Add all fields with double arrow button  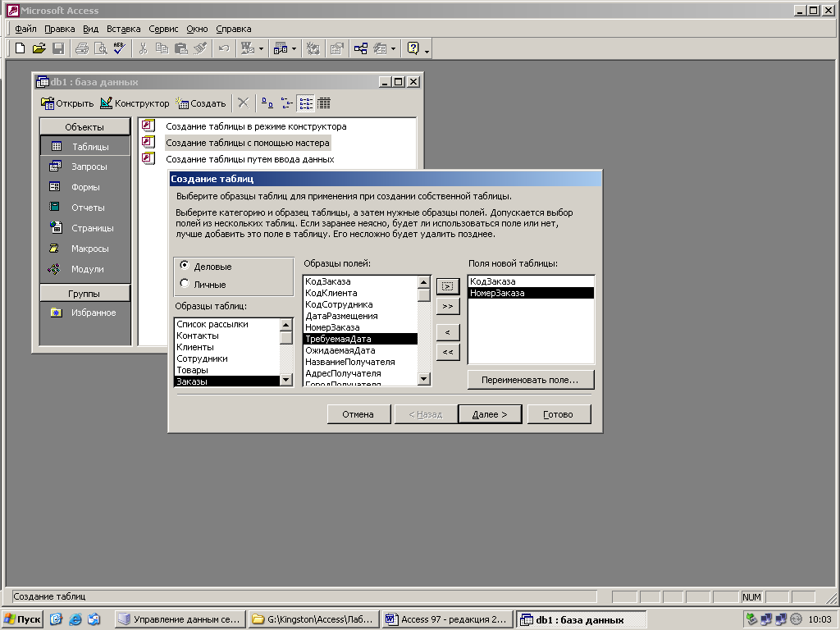448,307
